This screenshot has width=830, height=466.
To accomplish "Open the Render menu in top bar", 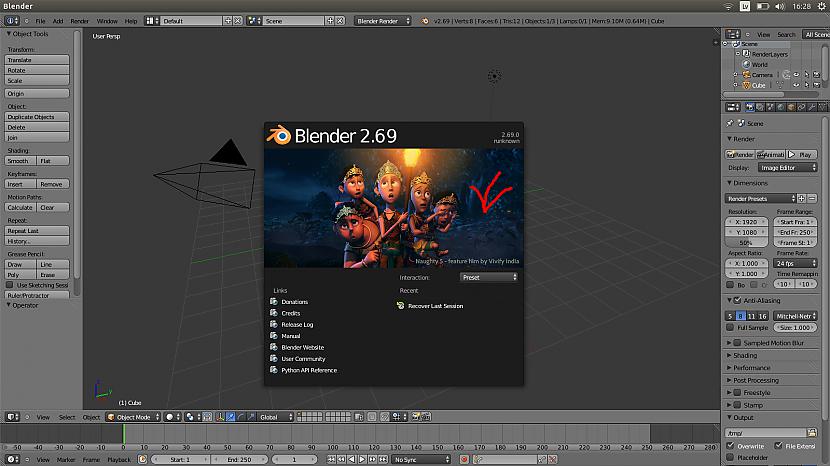I will point(79,21).
